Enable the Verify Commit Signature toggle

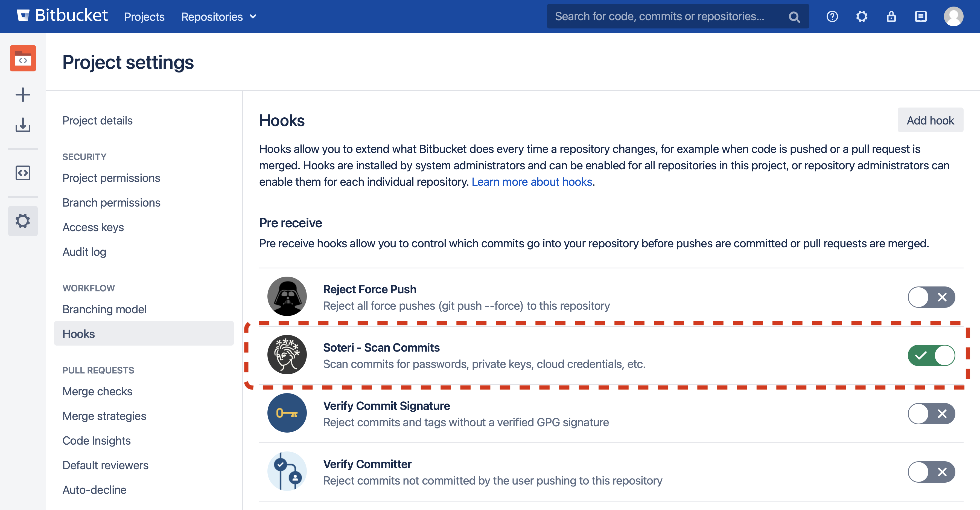click(931, 414)
